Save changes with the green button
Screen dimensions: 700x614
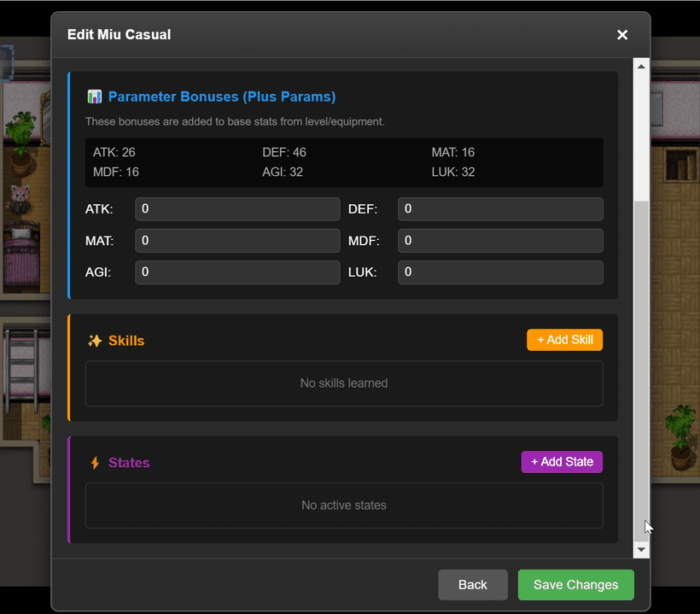click(x=575, y=585)
